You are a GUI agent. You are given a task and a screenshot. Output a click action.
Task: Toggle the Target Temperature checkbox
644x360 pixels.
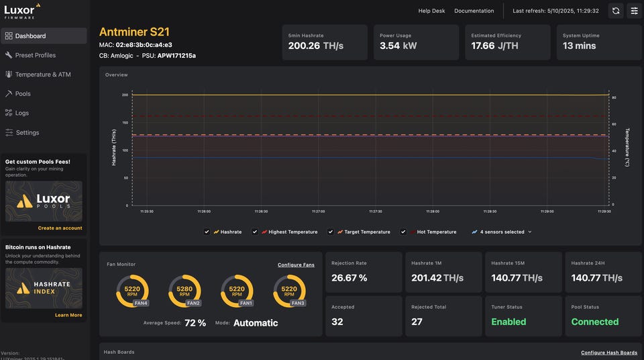(x=330, y=232)
